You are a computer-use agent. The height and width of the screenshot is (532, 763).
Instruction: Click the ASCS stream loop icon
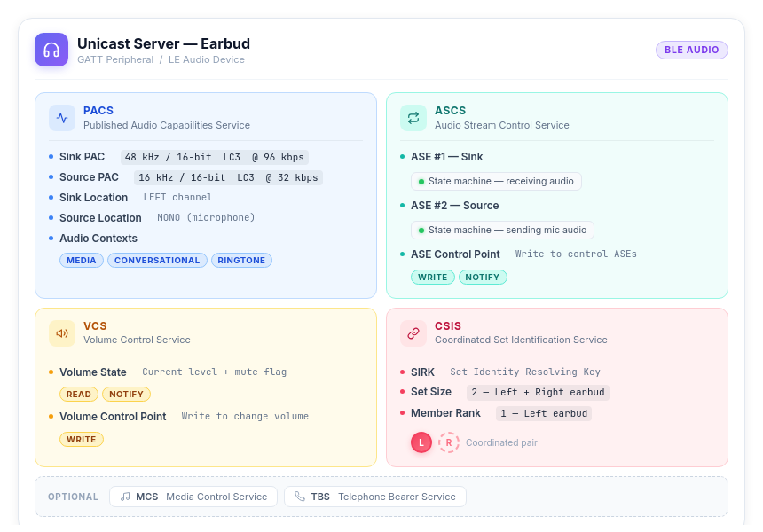(x=413, y=118)
